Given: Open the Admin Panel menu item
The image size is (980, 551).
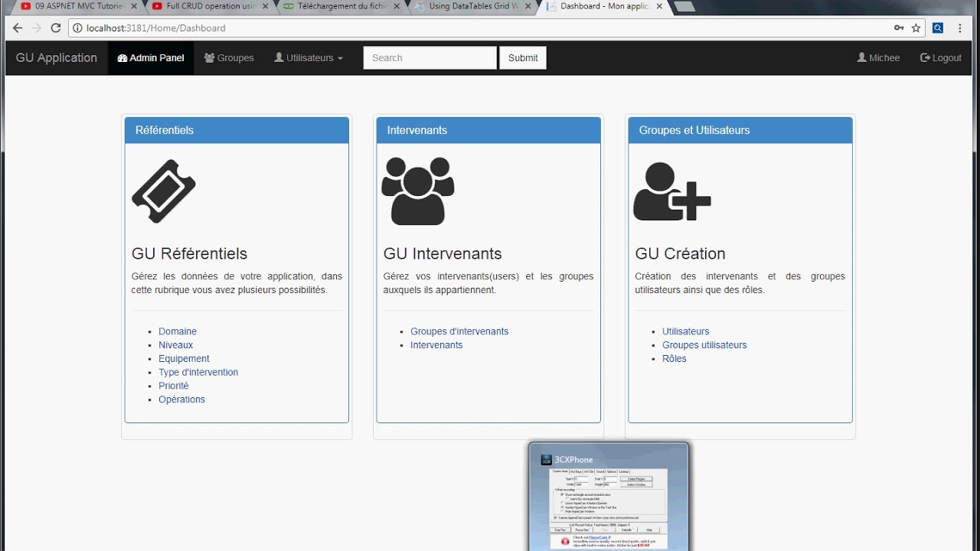Looking at the screenshot, I should pyautogui.click(x=151, y=58).
